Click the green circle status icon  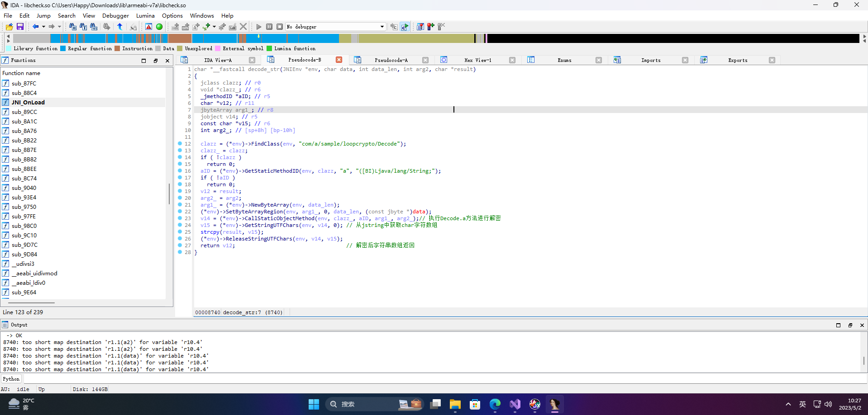click(159, 27)
